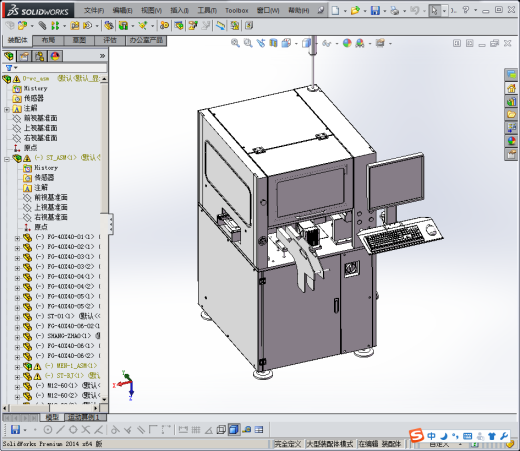Open the 工具(T) menu
Image resolution: width=520 pixels, height=451 pixels.
[207, 11]
